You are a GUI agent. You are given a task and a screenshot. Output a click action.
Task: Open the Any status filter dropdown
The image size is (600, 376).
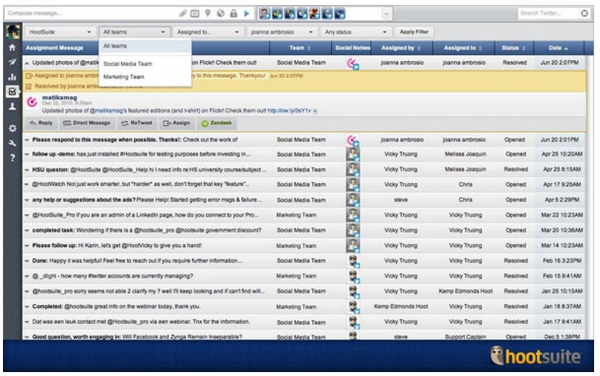click(355, 32)
